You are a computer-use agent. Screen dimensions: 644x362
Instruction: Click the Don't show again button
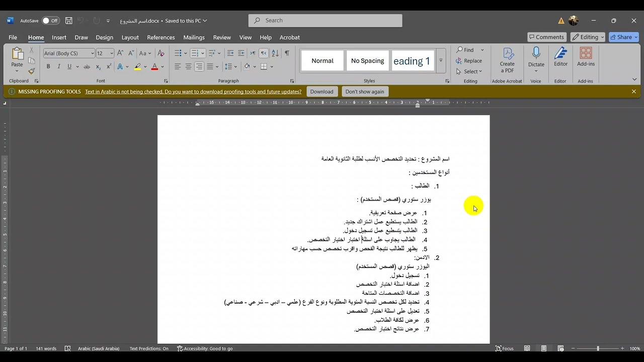click(x=365, y=92)
